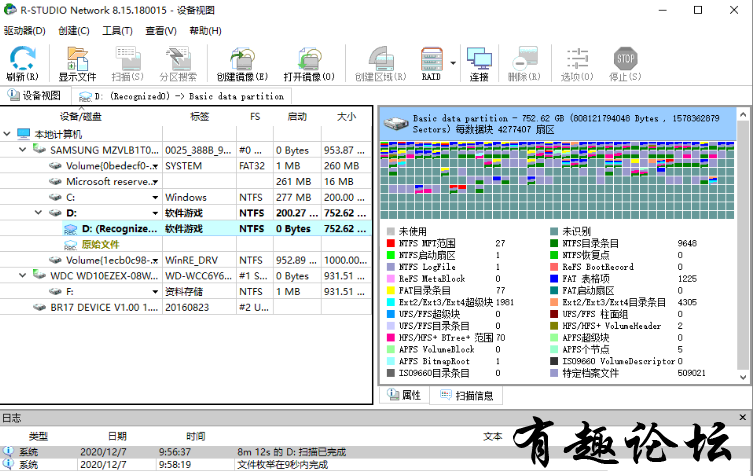Collapse the WDC WD10EZEX disk node
Viewport: 755px width, 476px height.
point(23,275)
